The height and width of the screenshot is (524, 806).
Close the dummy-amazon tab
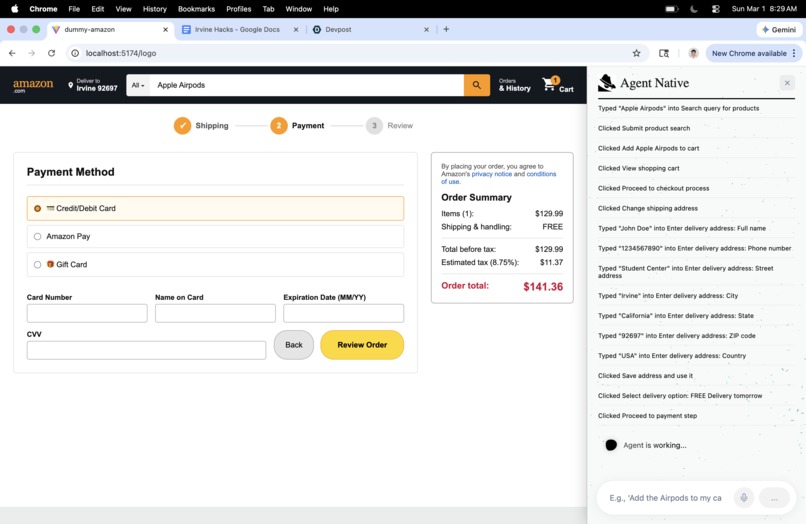tap(166, 29)
